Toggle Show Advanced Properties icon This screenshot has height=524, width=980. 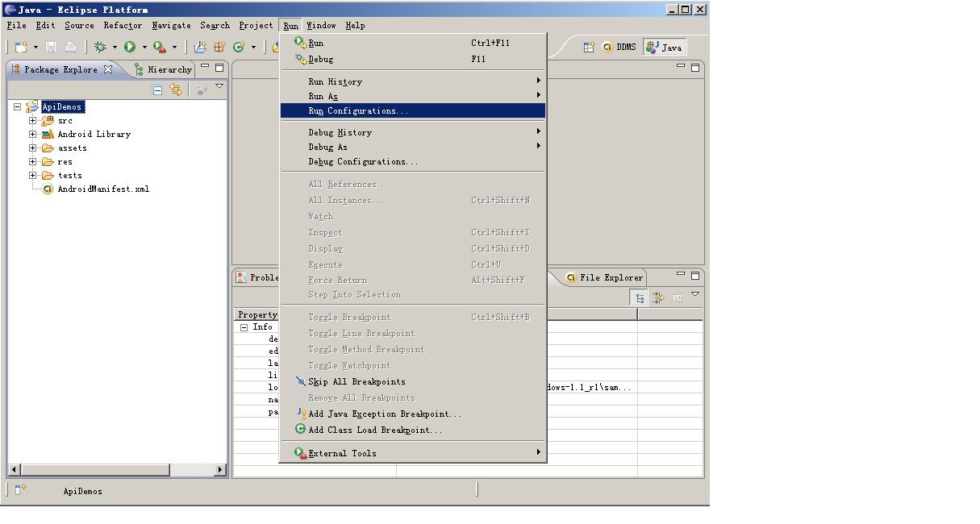(x=658, y=298)
